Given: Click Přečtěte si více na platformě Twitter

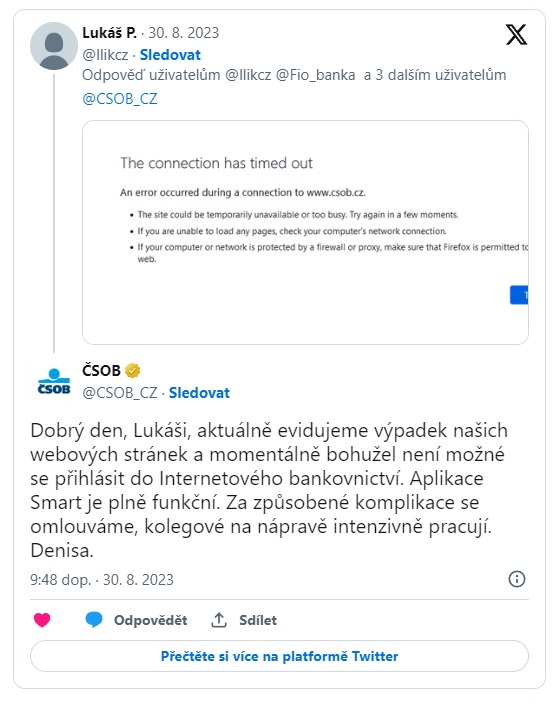Looking at the screenshot, I should pyautogui.click(x=279, y=656).
